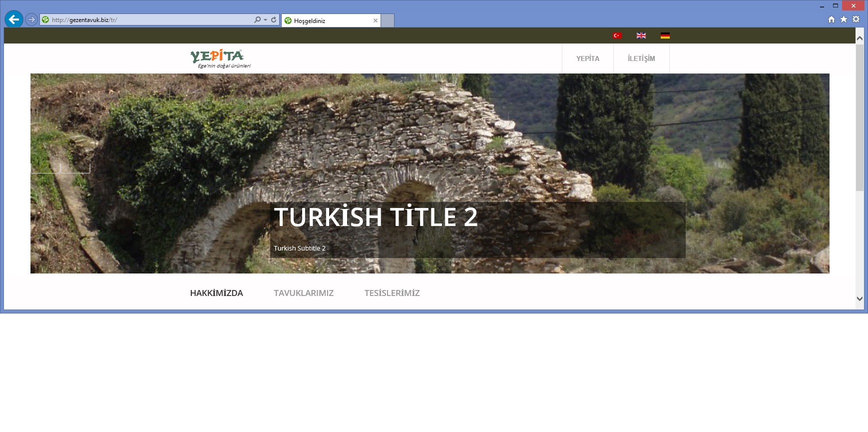Viewport: 868px width, 432px height.
Task: Refresh the page with reload icon
Action: coord(274,20)
